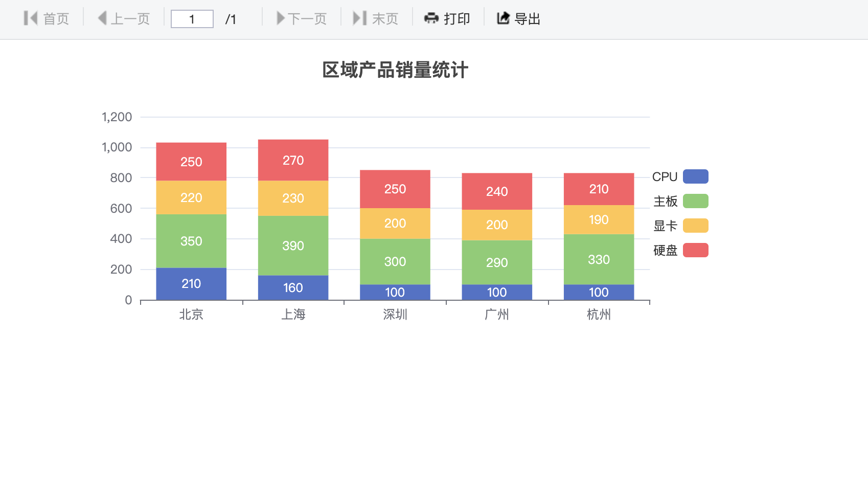Click the 广州 x-axis label
The height and width of the screenshot is (491, 868).
[x=497, y=315]
